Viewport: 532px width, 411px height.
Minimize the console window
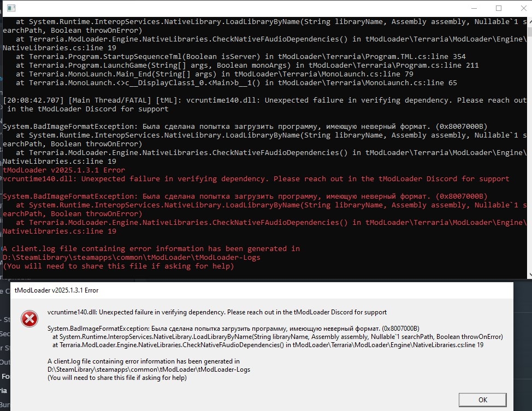click(x=474, y=8)
